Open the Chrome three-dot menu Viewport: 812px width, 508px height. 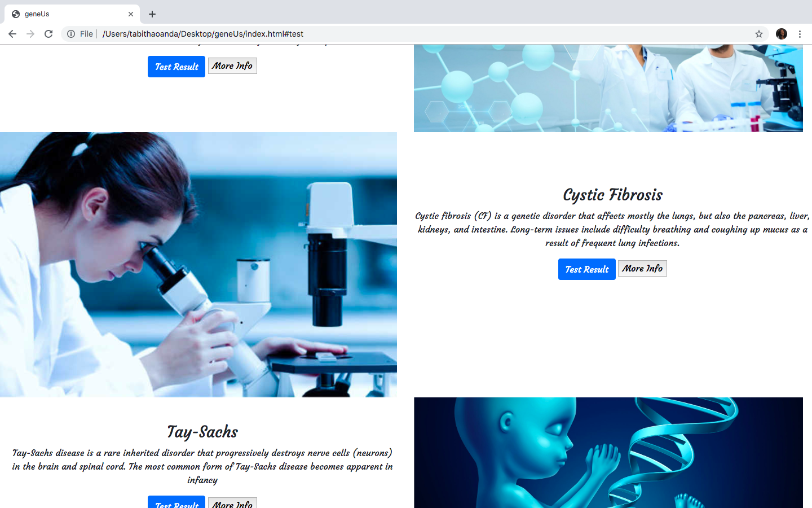point(800,34)
